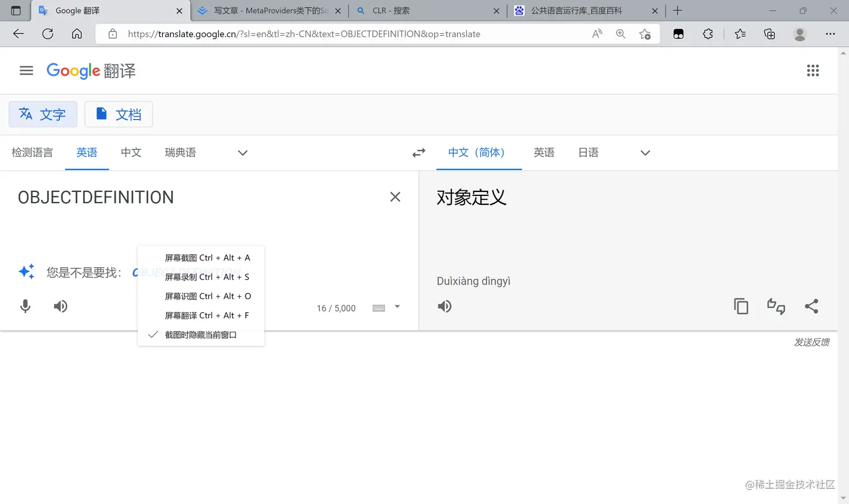Click the 您是不是要找 suggestion label
This screenshot has width=849, height=504.
click(84, 273)
